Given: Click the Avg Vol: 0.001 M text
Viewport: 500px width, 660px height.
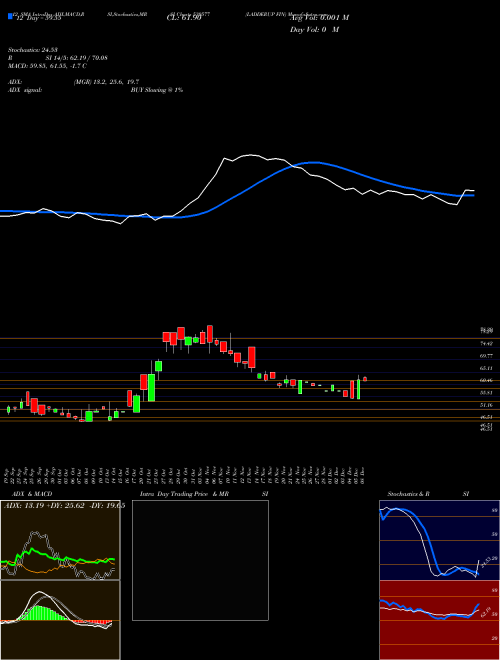Looking at the screenshot, I should pyautogui.click(x=319, y=18).
